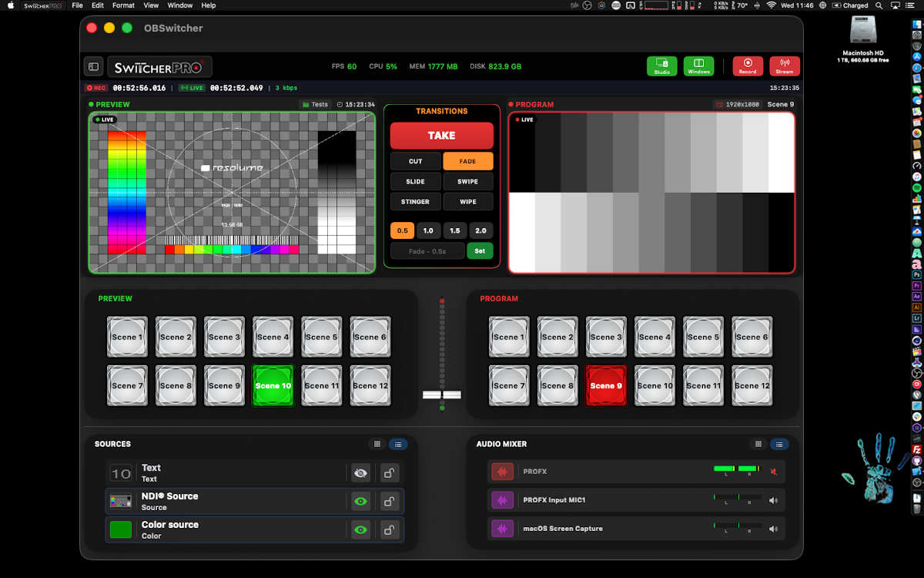Screen dimensions: 924x578
Task: Open the Window menu in the menu bar
Action: [x=179, y=5]
